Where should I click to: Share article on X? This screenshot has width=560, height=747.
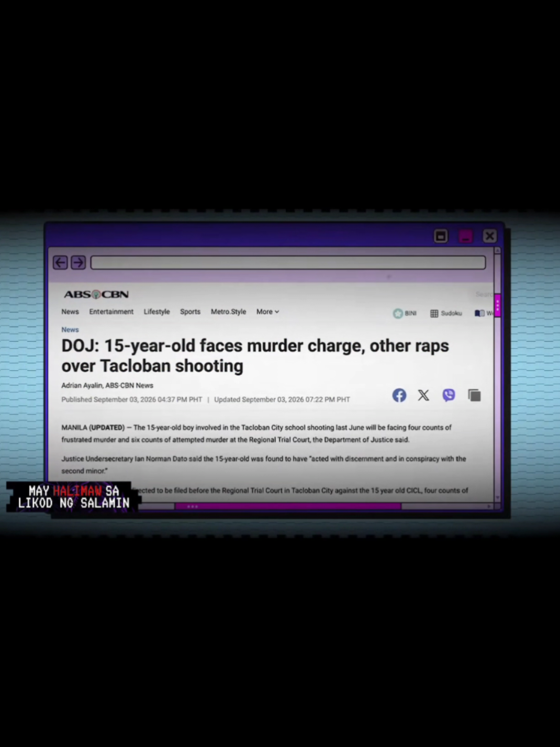(423, 395)
